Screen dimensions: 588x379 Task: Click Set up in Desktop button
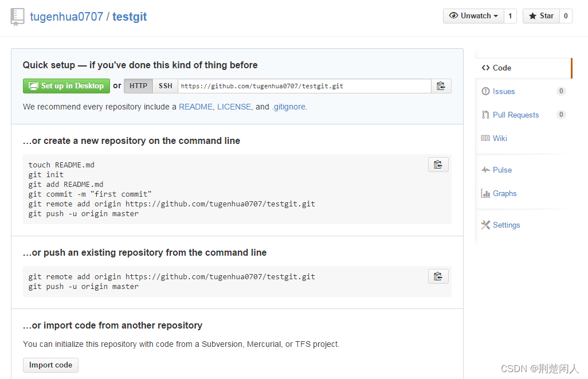pos(66,86)
